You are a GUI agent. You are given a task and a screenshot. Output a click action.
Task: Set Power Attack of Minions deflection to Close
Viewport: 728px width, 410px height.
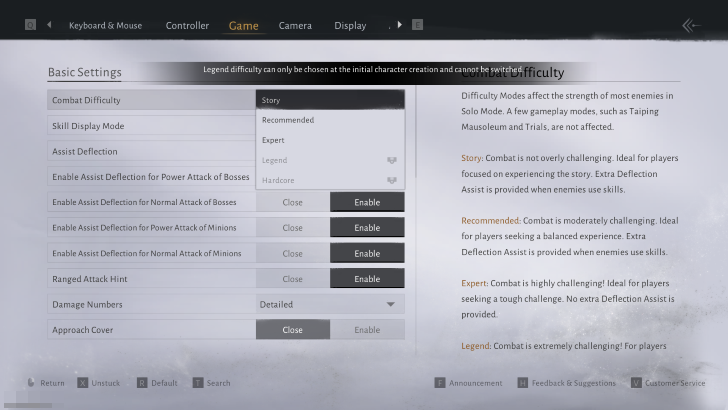pyautogui.click(x=292, y=228)
